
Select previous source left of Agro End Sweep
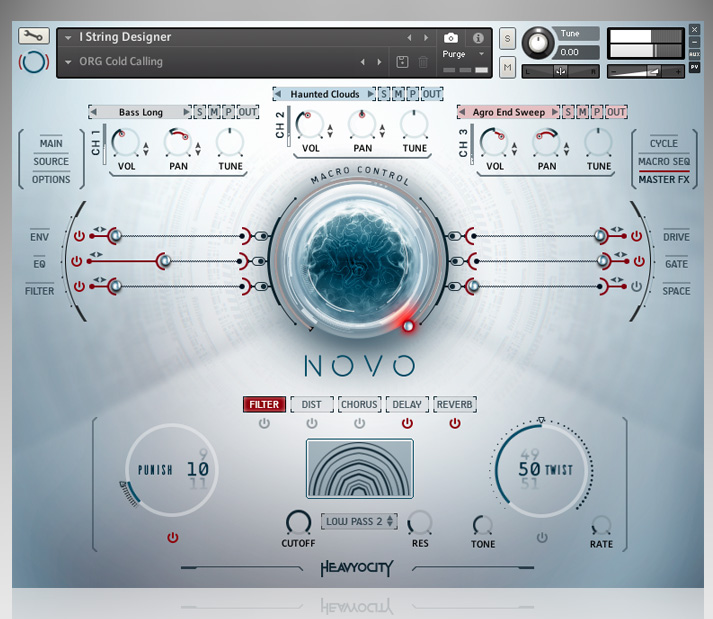click(x=462, y=112)
